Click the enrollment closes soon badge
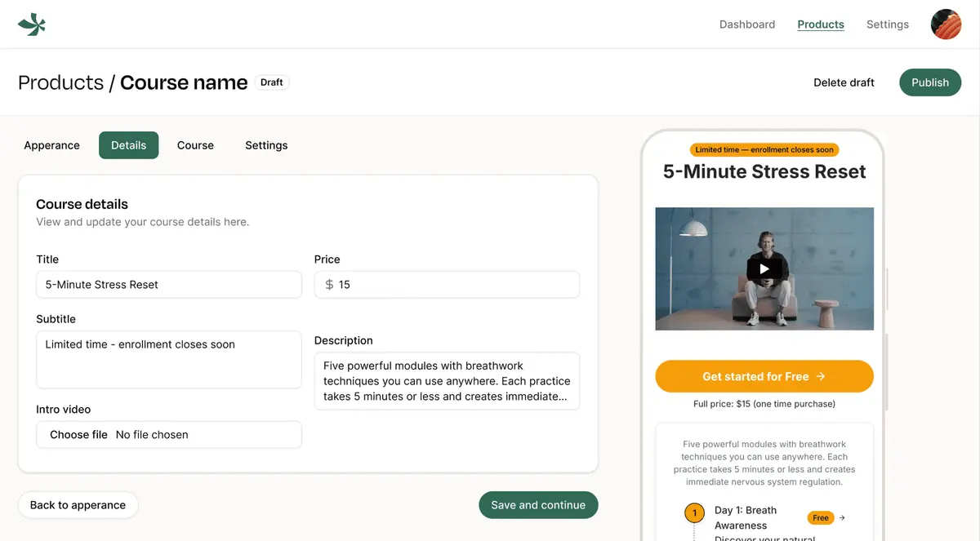The image size is (980, 541). pyautogui.click(x=764, y=149)
